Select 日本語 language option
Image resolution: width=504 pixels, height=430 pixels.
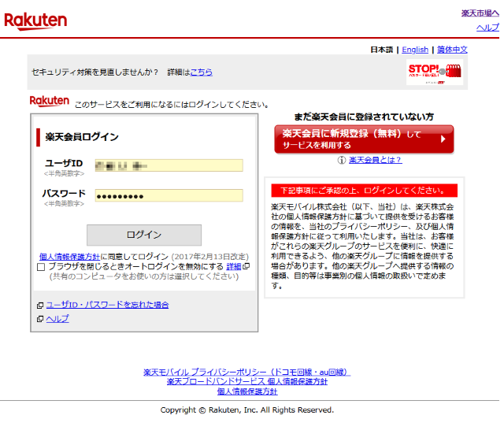click(x=381, y=50)
